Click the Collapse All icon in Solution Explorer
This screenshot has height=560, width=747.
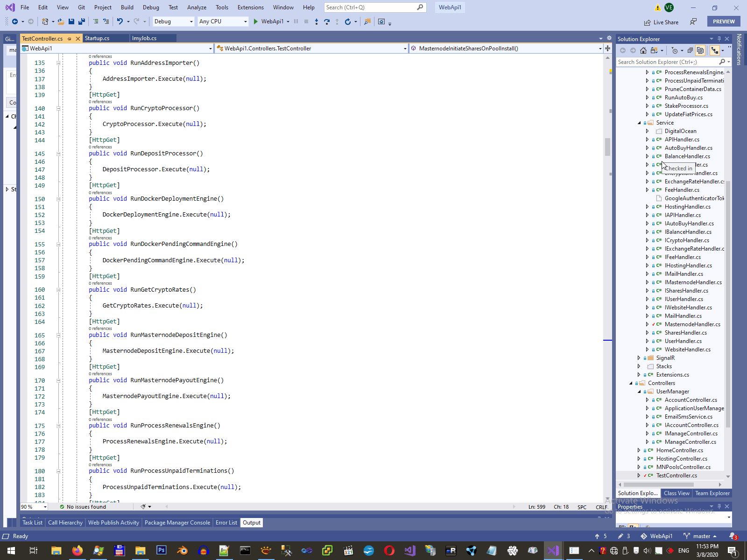690,50
